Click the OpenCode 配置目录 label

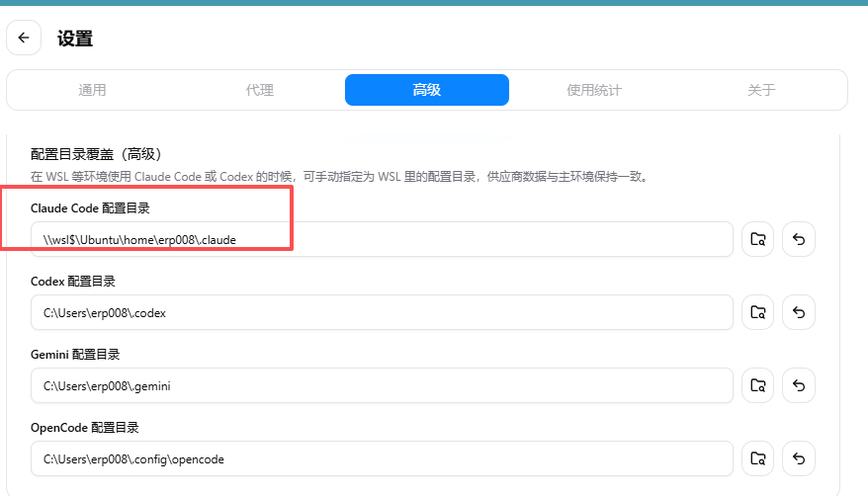85,428
